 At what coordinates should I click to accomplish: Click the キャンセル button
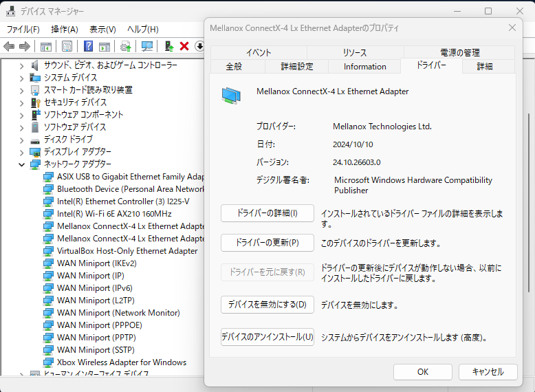(488, 372)
